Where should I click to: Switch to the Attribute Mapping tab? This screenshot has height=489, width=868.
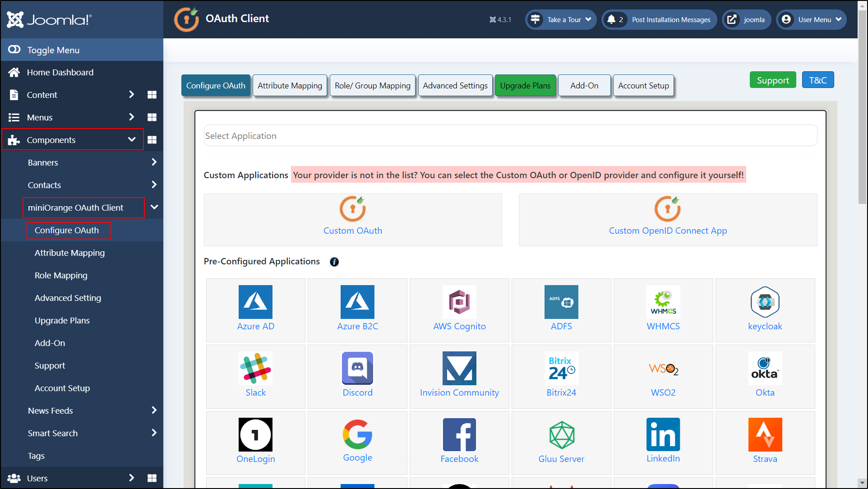pyautogui.click(x=290, y=86)
